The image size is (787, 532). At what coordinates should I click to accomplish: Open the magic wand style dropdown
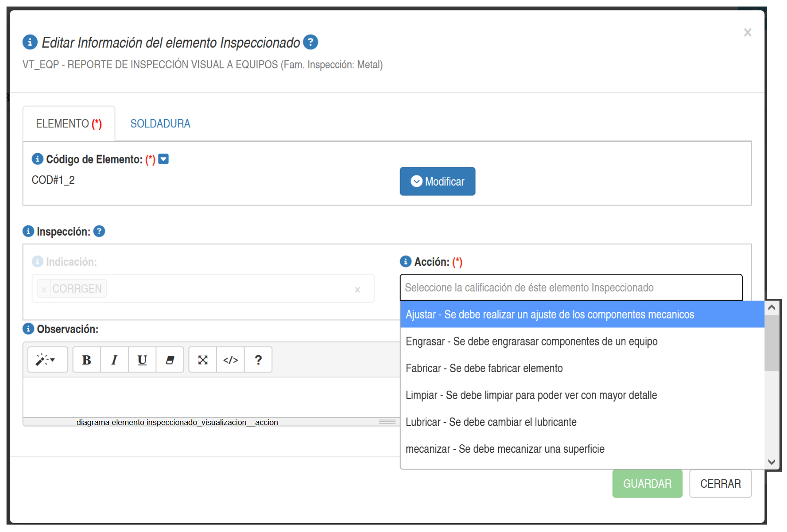coord(47,360)
